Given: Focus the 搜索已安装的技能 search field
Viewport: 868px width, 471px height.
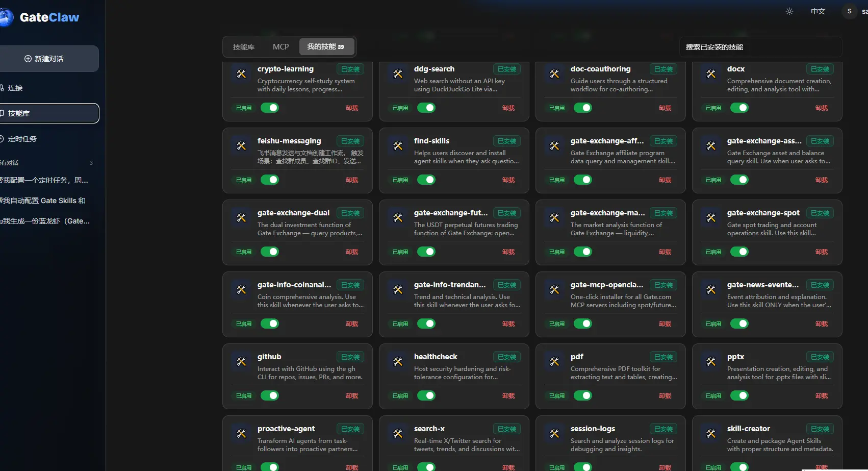Looking at the screenshot, I should point(760,47).
